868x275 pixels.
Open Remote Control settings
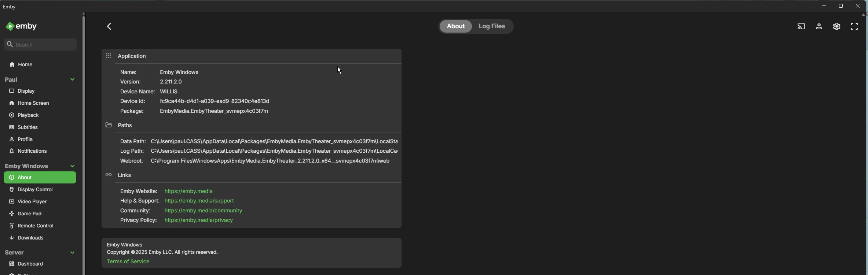(40, 226)
